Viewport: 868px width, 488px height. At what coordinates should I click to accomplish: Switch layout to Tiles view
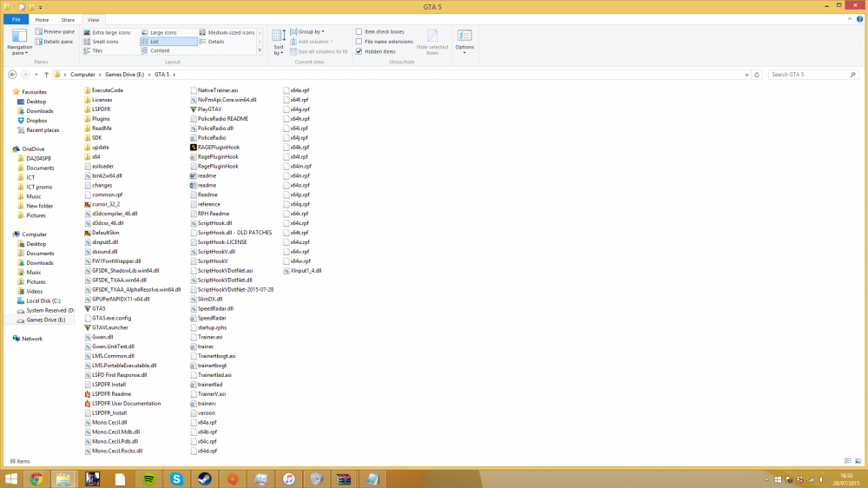pyautogui.click(x=94, y=50)
